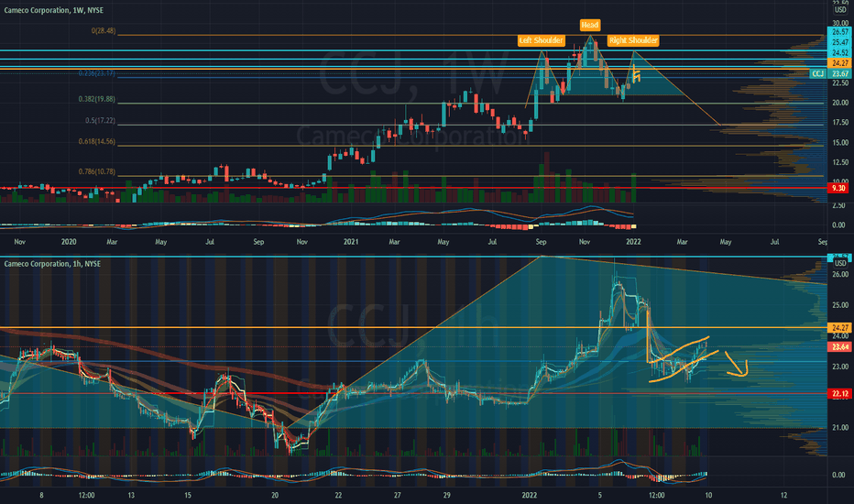Click date 10 on the hourly time axis
This screenshot has height=504, width=854.
[708, 495]
